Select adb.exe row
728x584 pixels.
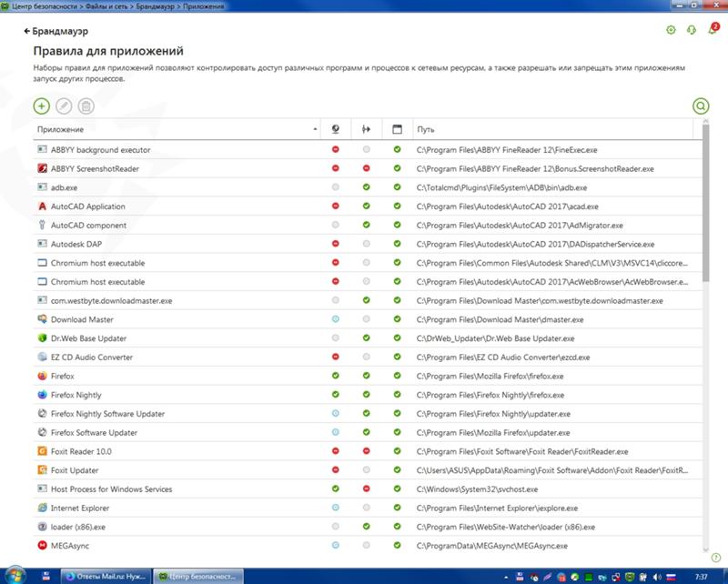(x=368, y=187)
